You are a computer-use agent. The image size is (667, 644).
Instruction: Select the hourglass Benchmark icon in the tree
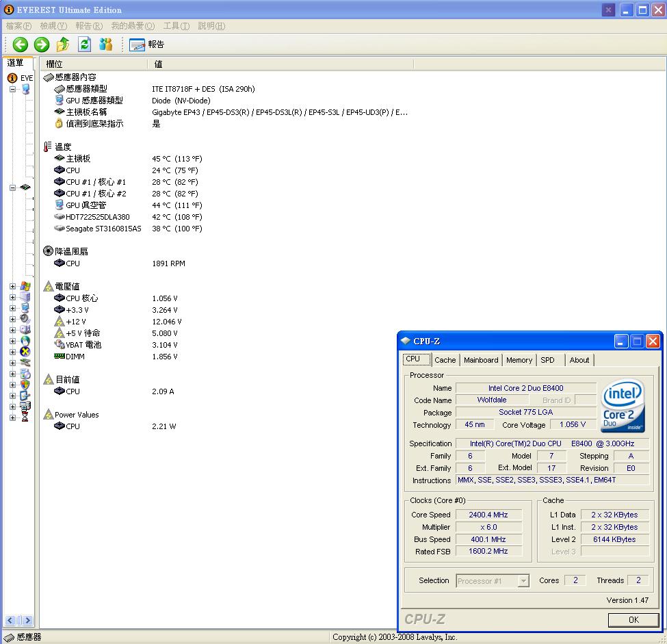coord(25,417)
